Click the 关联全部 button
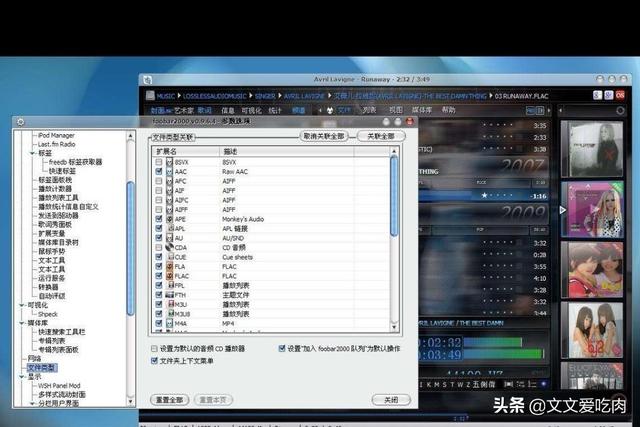 click(x=381, y=136)
